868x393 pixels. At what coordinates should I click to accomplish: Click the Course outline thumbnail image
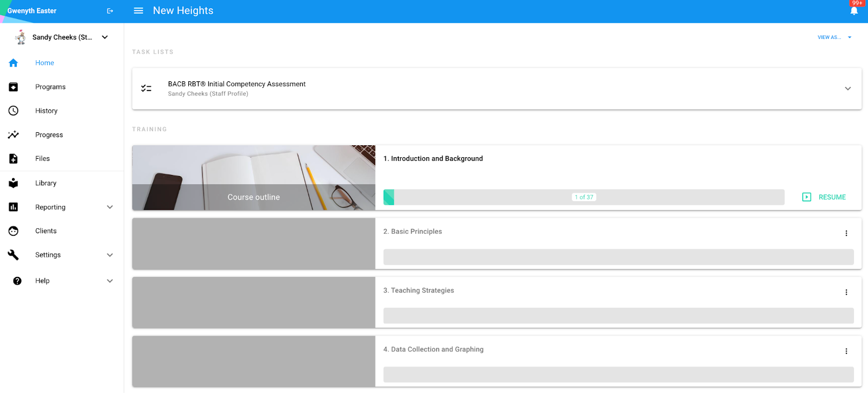[253, 178]
